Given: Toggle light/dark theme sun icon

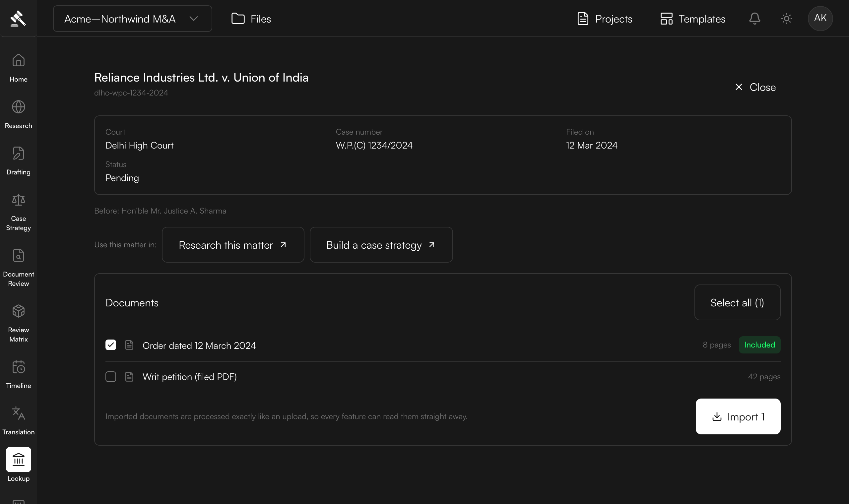Looking at the screenshot, I should pyautogui.click(x=787, y=18).
